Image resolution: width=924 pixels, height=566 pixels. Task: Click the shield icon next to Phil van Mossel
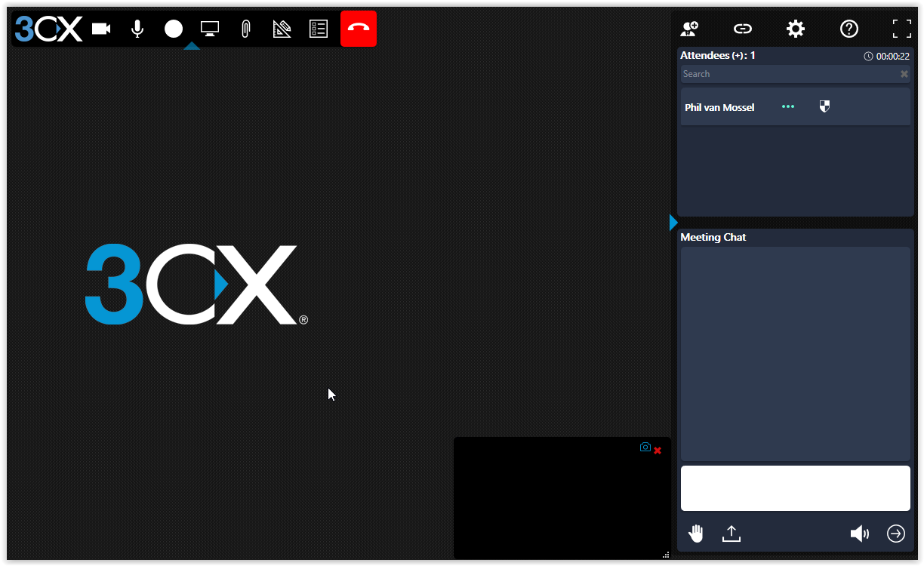click(x=824, y=107)
